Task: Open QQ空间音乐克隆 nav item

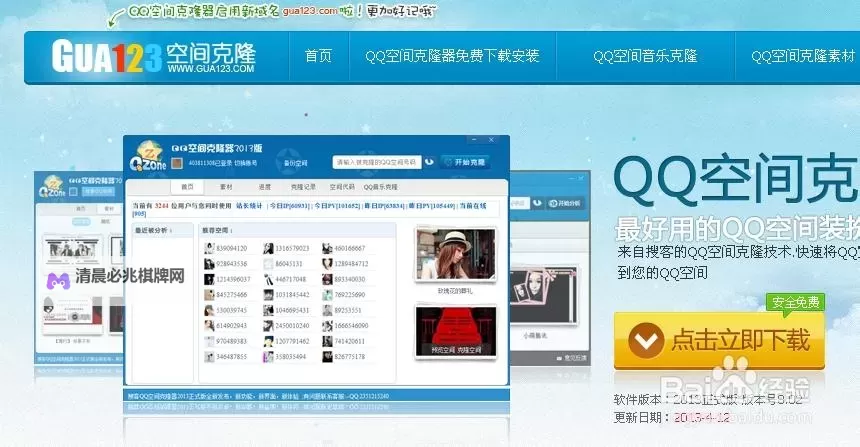Action: (x=645, y=56)
